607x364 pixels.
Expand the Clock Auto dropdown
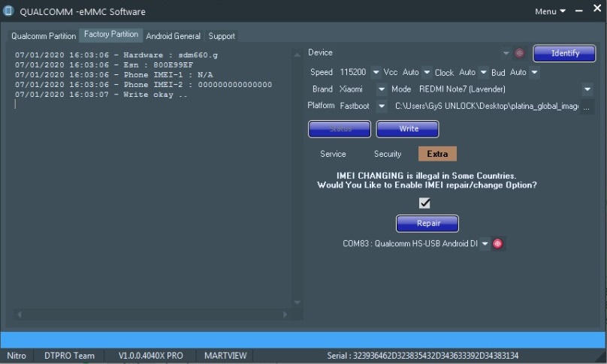tap(483, 72)
